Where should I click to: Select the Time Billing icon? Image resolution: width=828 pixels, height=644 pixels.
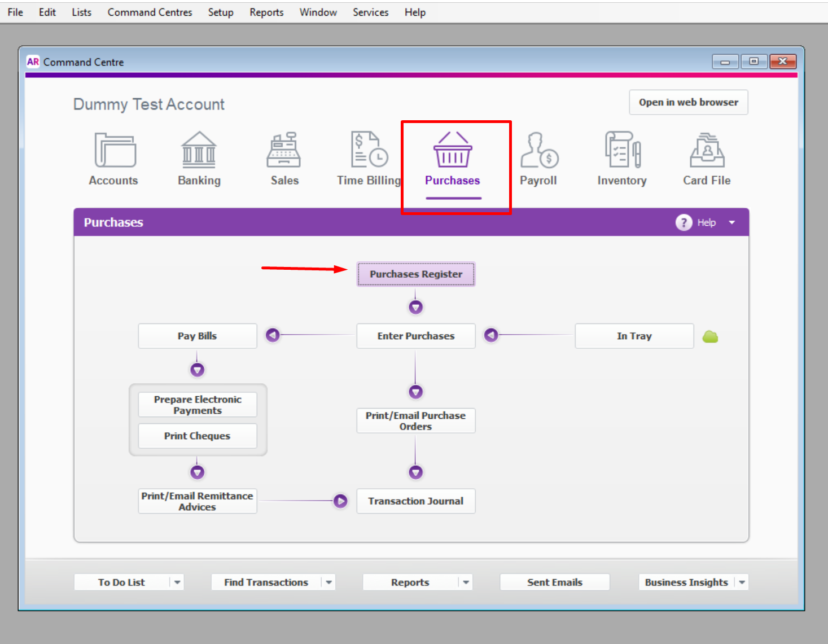(369, 150)
